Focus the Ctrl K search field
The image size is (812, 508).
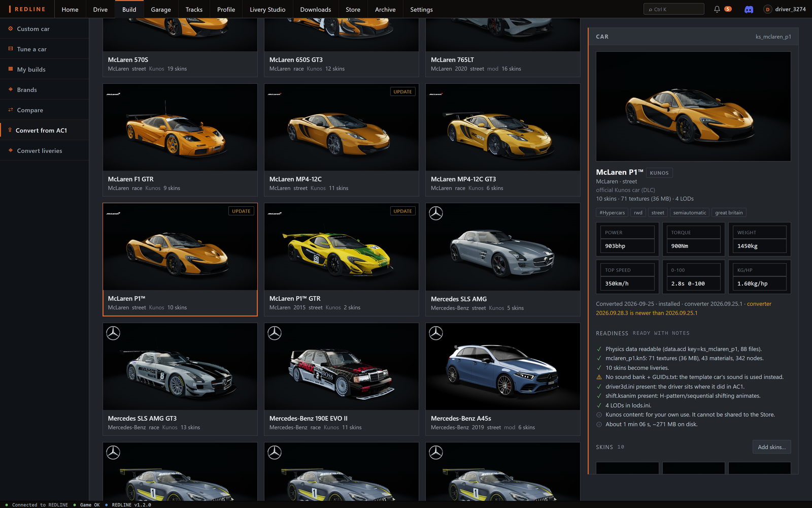(674, 9)
